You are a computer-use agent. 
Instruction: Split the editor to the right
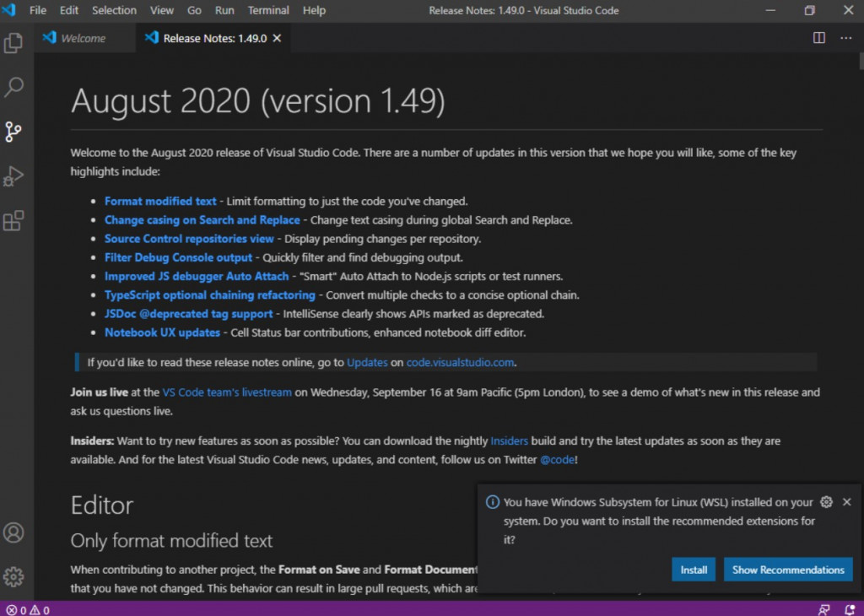click(818, 37)
